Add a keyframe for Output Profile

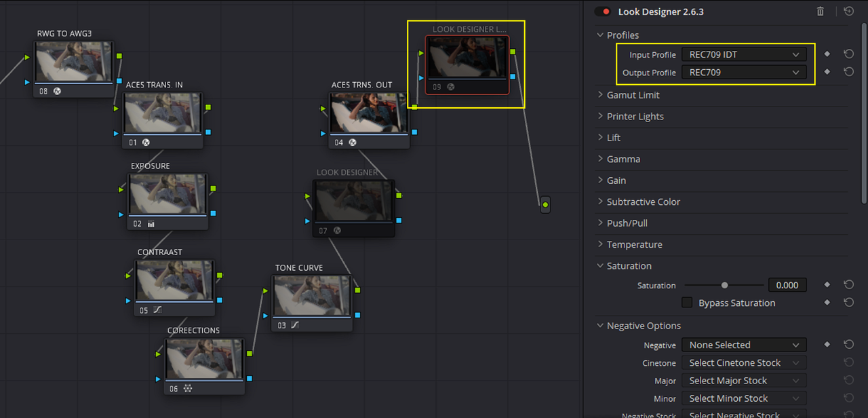[x=827, y=72]
